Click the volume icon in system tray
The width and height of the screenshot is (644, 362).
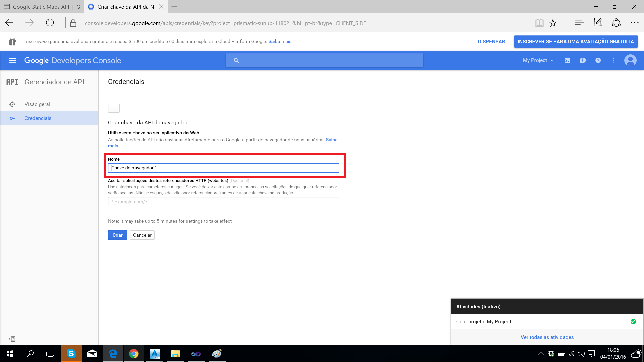pyautogui.click(x=581, y=354)
